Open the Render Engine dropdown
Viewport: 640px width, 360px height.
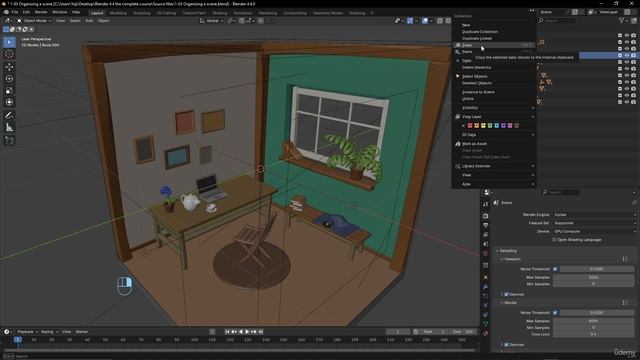(594, 215)
